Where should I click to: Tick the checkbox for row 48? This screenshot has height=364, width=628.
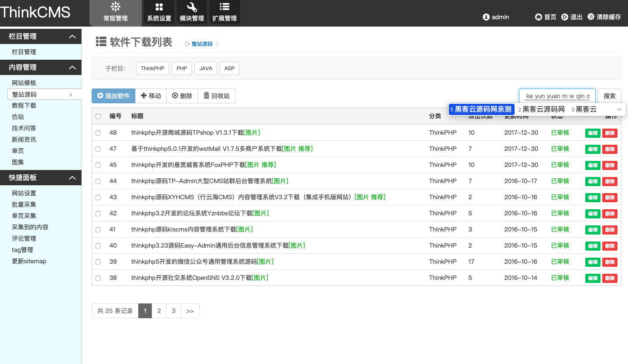point(98,133)
